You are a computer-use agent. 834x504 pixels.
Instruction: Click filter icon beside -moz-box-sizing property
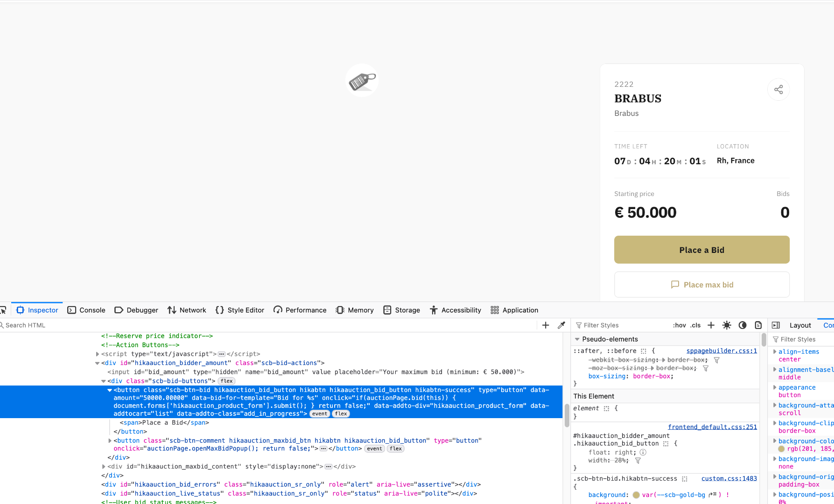pyautogui.click(x=706, y=369)
